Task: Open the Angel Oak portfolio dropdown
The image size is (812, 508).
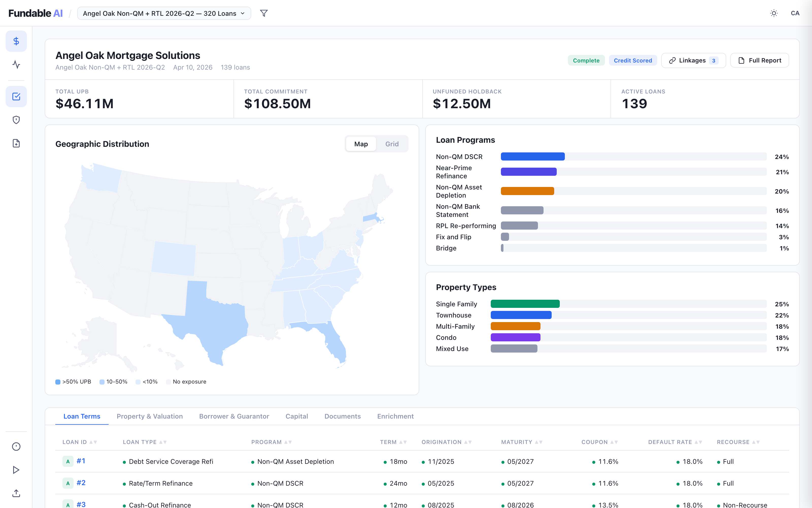Action: pos(164,13)
